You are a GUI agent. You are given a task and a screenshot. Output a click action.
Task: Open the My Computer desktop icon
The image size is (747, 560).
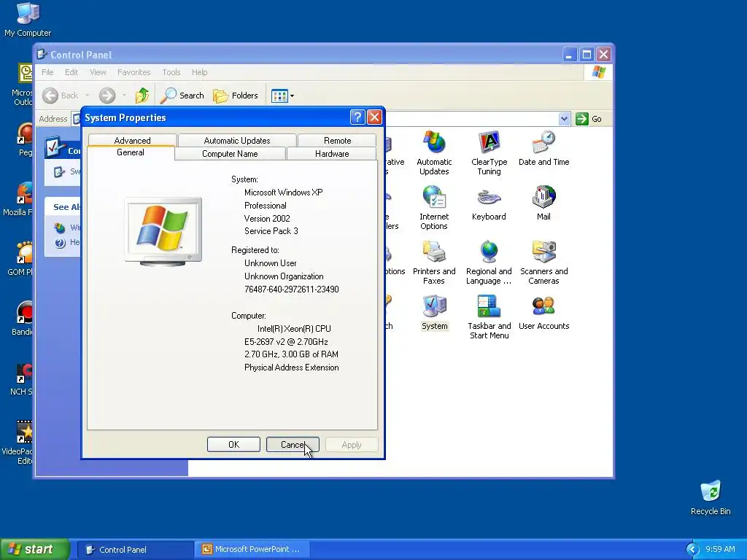[x=28, y=20]
